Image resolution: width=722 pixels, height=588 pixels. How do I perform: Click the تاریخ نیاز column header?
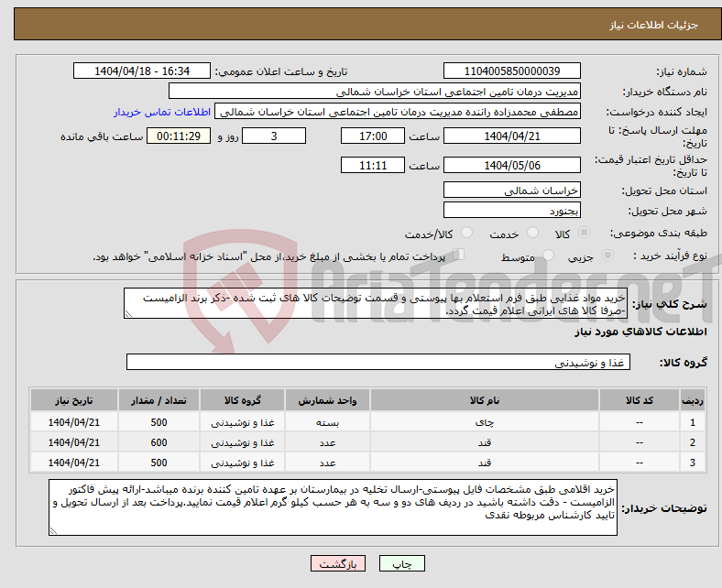[74, 400]
